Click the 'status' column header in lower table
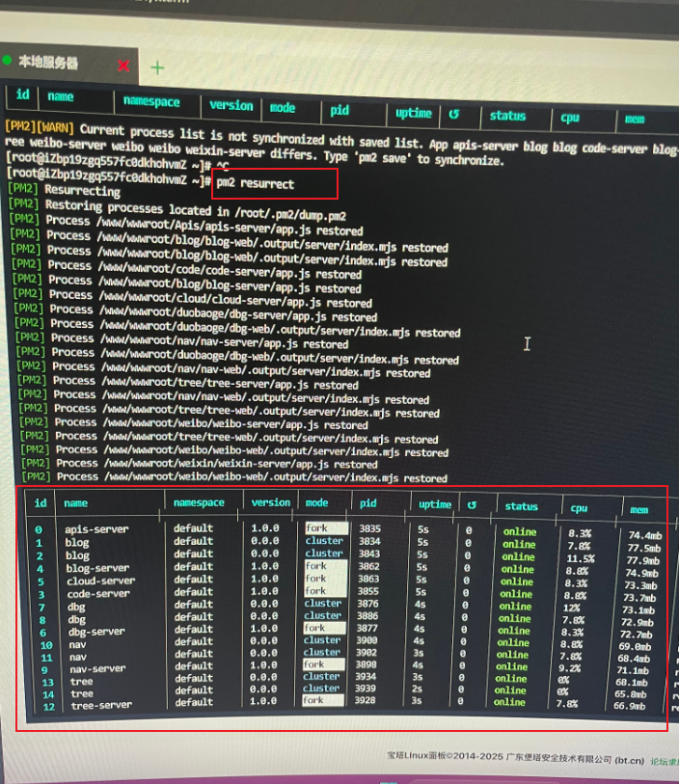This screenshot has height=784, width=679. 521,506
